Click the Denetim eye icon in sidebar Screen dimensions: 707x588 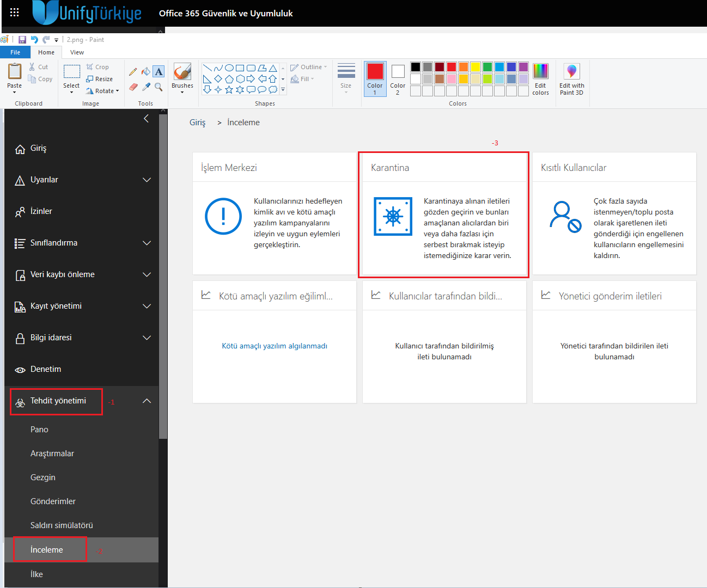(20, 370)
